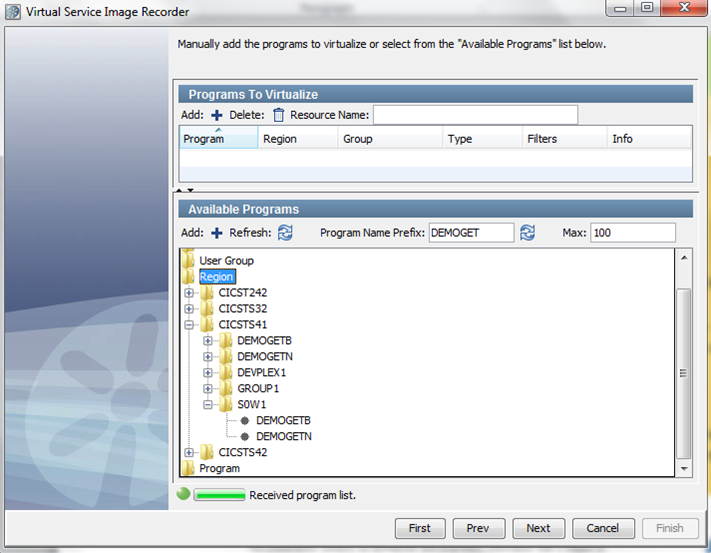Click the S0W1 folder icon
Viewport: 711px width, 553px height.
click(226, 404)
